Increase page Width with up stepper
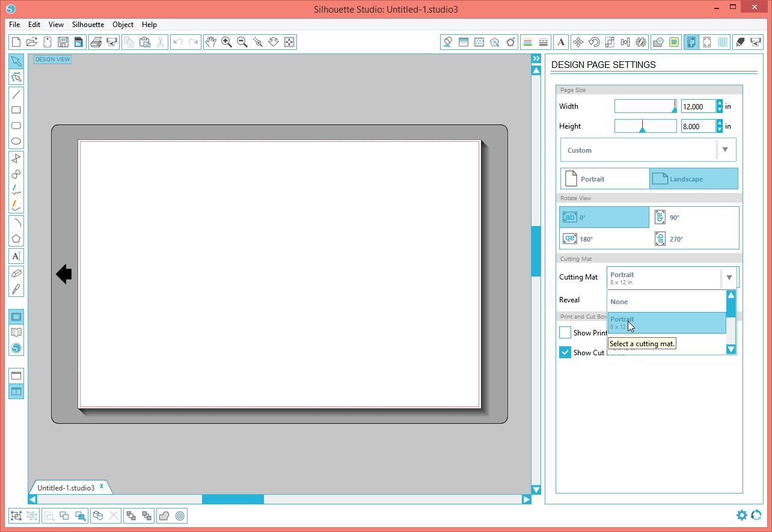Image resolution: width=772 pixels, height=532 pixels. point(720,103)
